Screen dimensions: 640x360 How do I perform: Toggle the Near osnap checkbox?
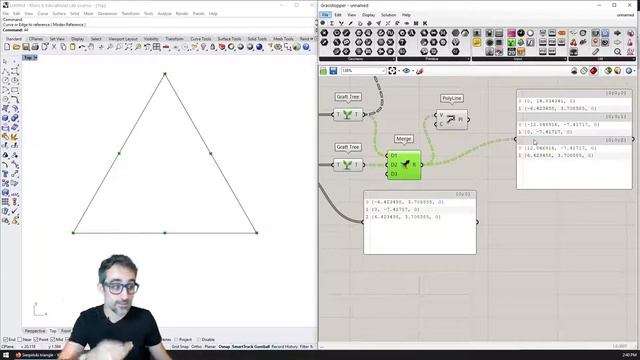[20, 340]
